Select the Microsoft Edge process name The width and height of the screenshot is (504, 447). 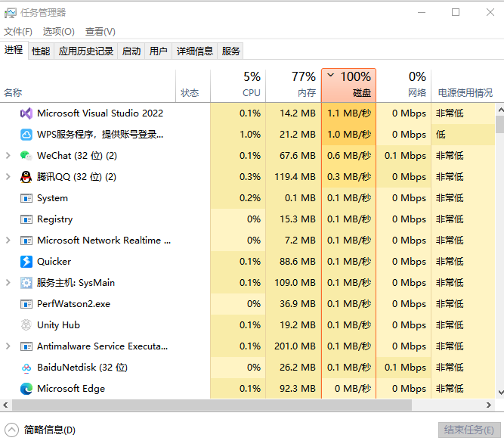click(71, 389)
